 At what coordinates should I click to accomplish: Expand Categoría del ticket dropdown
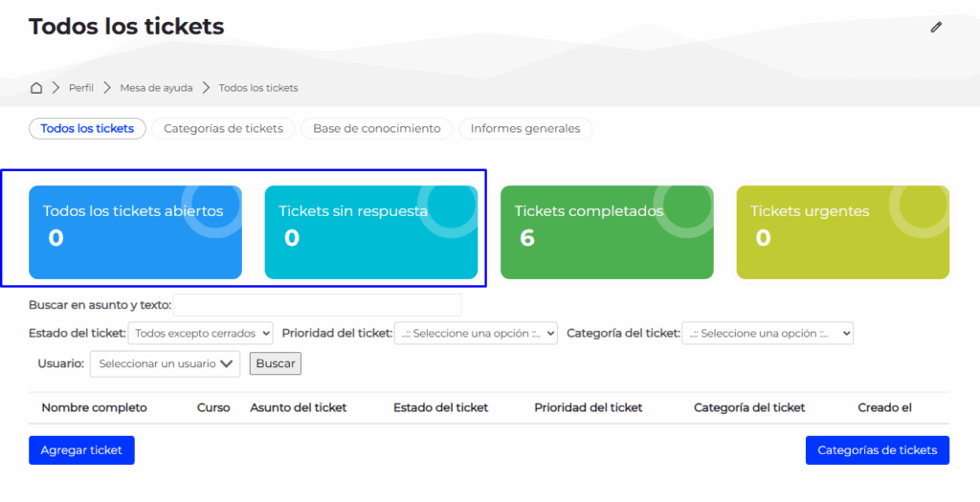coord(767,334)
